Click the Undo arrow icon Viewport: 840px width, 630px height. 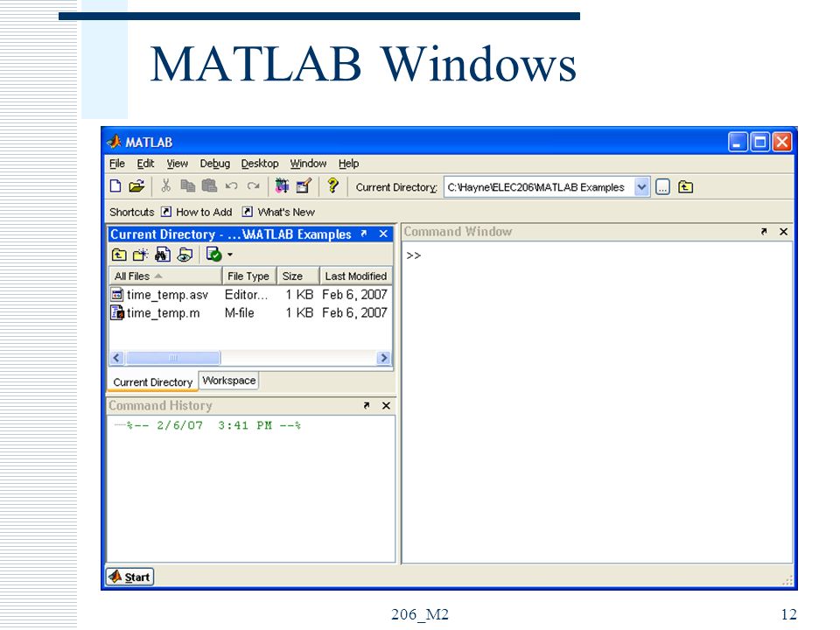click(231, 185)
